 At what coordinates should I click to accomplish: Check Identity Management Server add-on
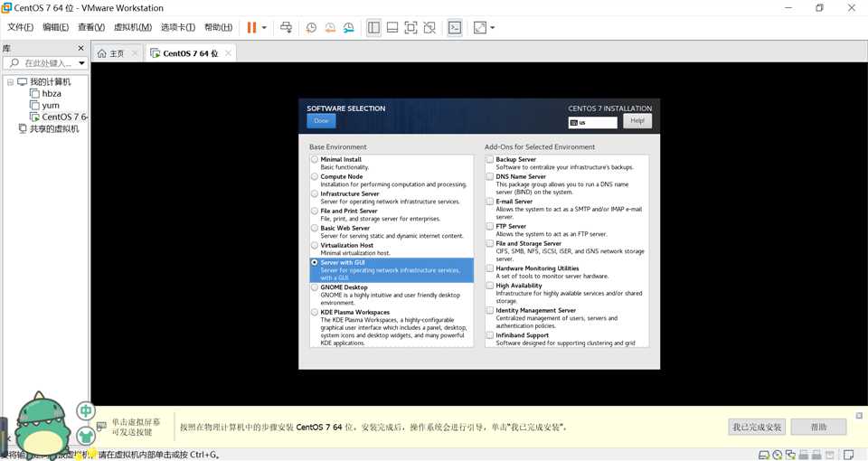tap(490, 310)
